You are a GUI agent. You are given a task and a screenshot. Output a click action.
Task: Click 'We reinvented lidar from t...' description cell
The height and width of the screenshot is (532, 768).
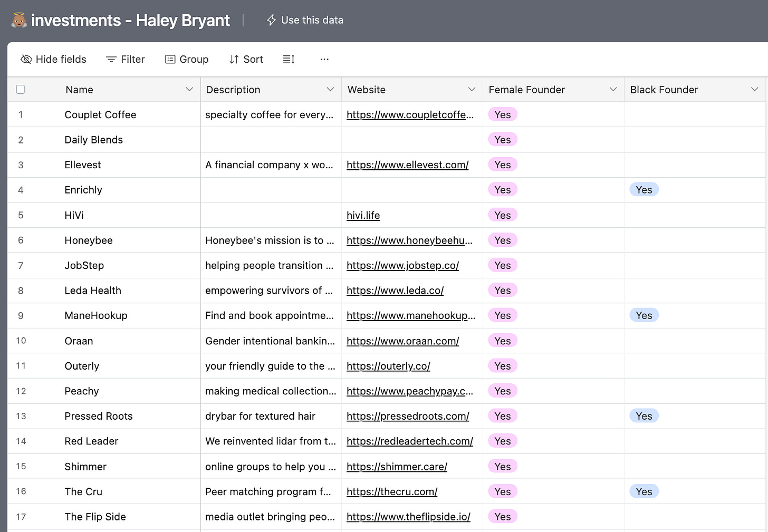pos(271,441)
